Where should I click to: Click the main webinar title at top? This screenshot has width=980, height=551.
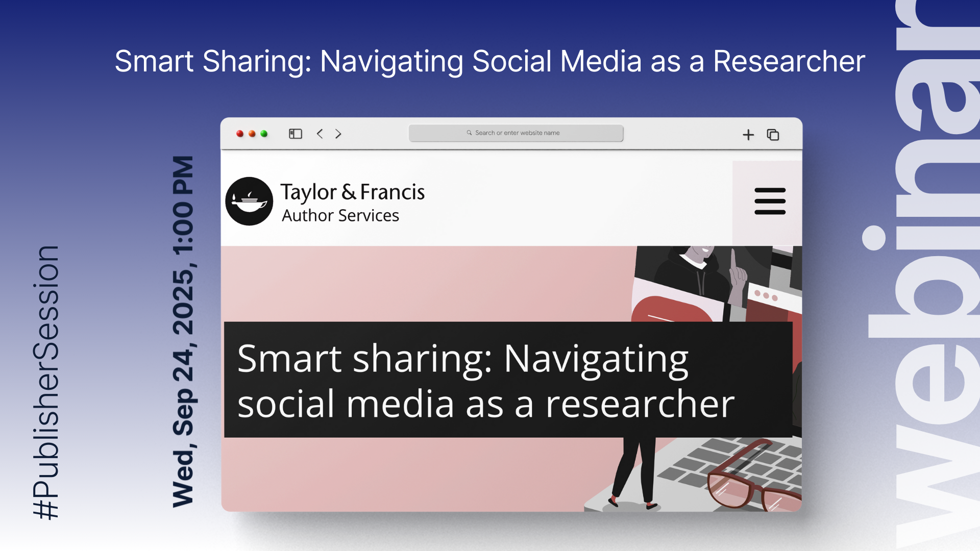click(489, 62)
